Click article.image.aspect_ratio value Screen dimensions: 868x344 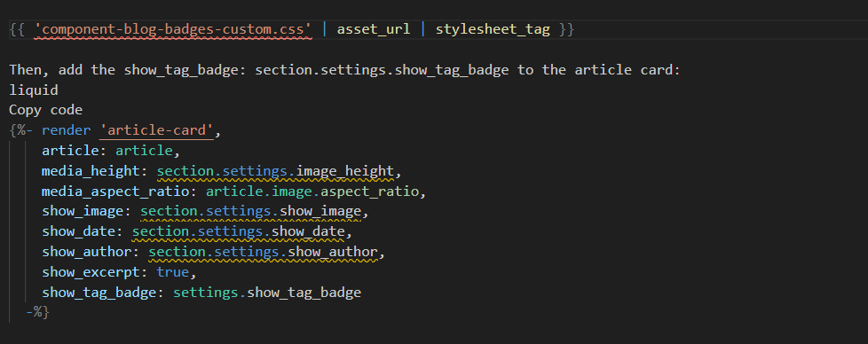(312, 192)
